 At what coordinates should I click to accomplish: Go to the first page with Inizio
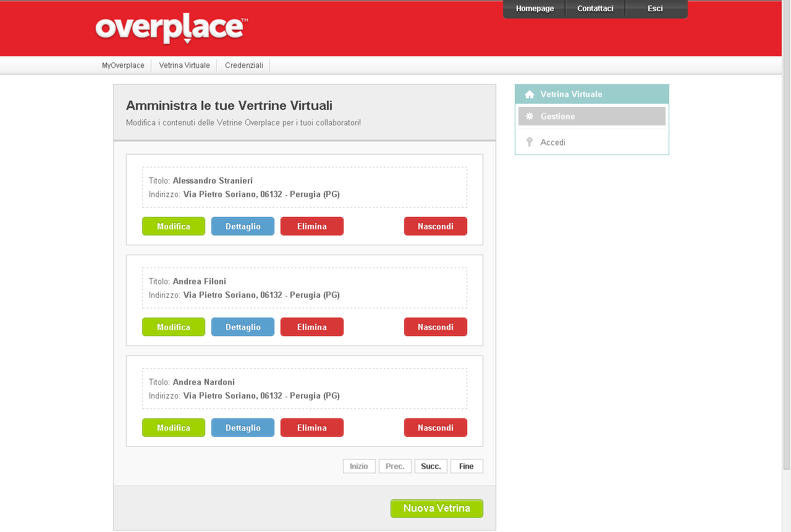coord(359,467)
